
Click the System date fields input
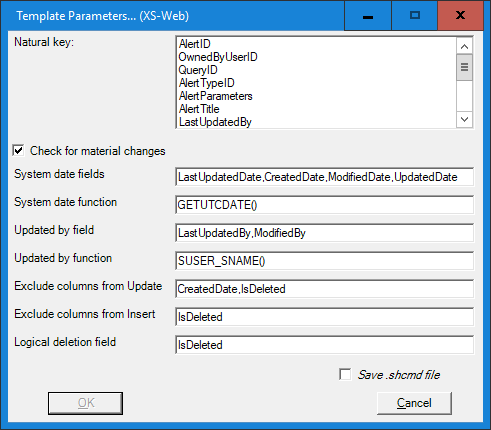coord(324,177)
